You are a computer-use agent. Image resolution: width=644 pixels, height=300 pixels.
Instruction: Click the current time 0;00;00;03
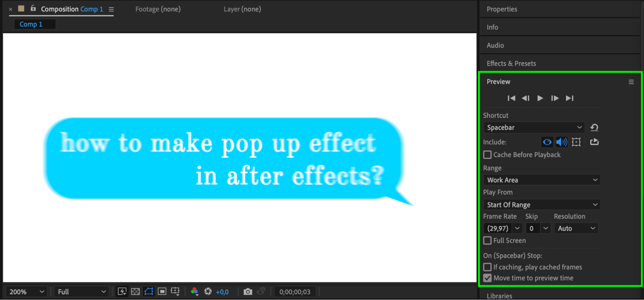295,292
